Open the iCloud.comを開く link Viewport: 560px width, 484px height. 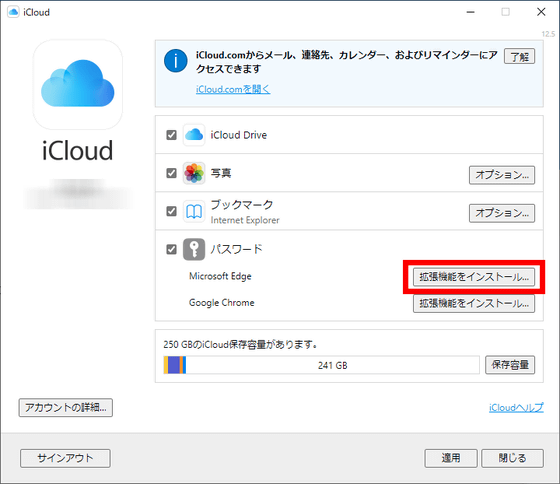point(233,89)
